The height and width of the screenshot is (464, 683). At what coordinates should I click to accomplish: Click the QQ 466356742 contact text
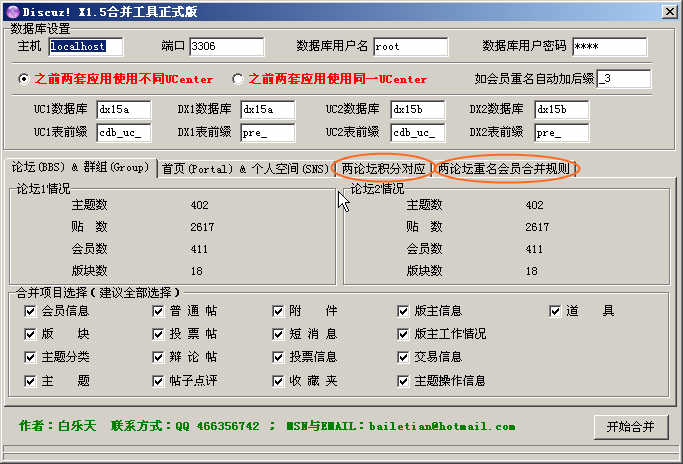pyautogui.click(x=217, y=426)
